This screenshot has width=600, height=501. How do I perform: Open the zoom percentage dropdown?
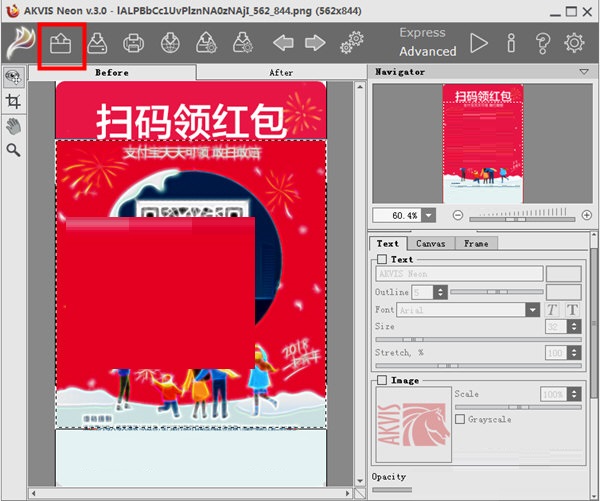[x=429, y=215]
